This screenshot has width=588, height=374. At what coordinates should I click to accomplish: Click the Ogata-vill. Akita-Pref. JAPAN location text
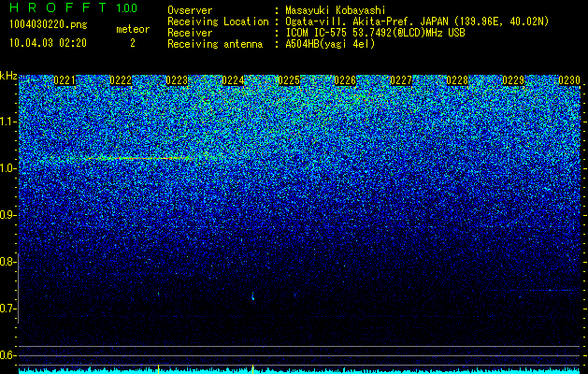tap(417, 22)
